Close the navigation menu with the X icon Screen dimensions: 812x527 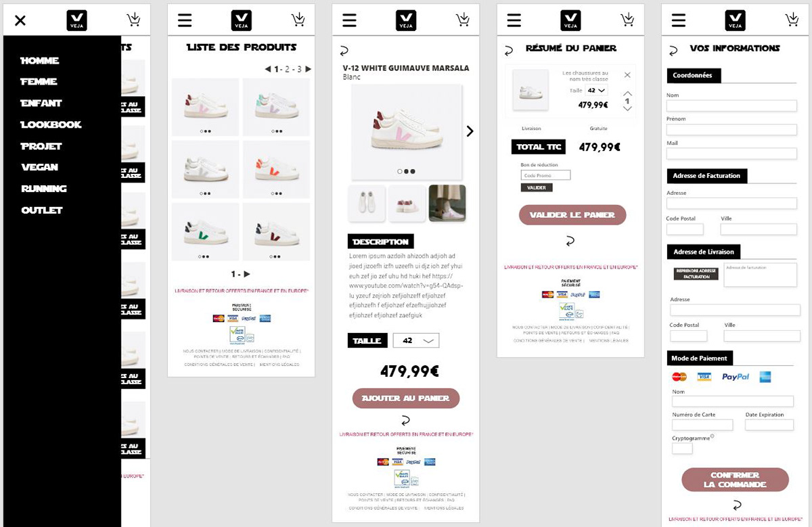[20, 20]
